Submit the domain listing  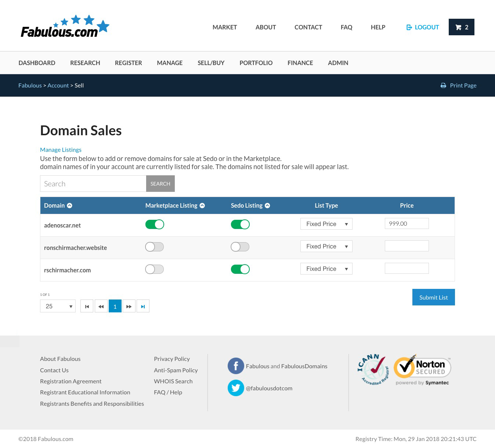[x=434, y=297]
